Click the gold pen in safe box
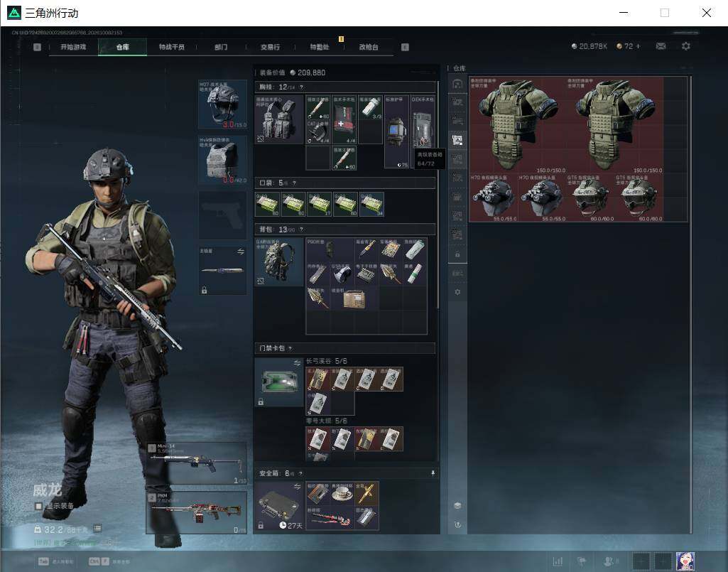728x572 pixels. [x=366, y=493]
